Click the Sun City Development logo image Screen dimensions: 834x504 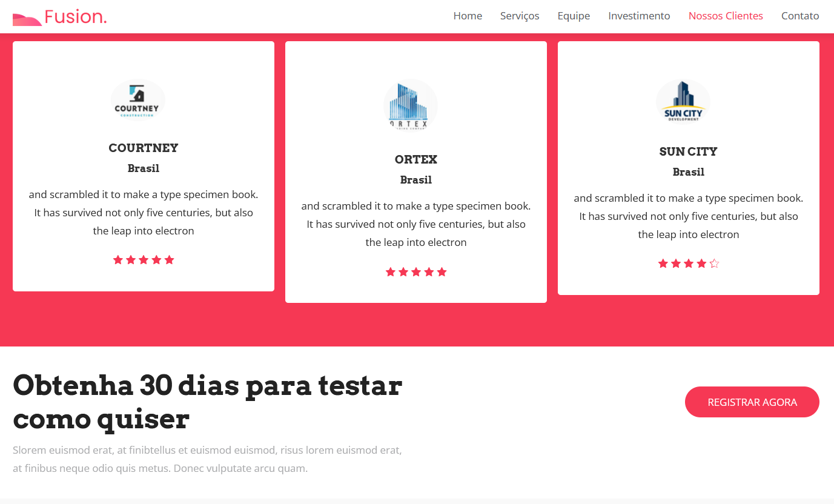683,102
